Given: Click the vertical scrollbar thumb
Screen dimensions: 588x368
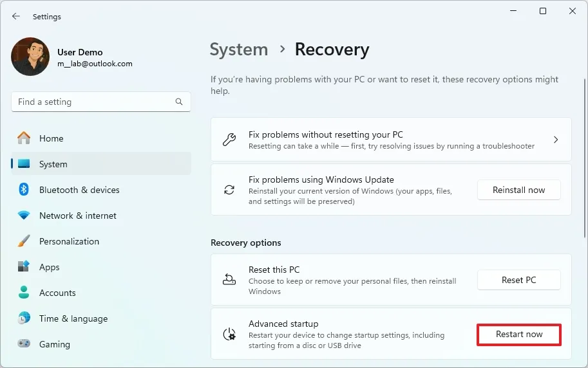Looking at the screenshot, I should click(x=584, y=158).
